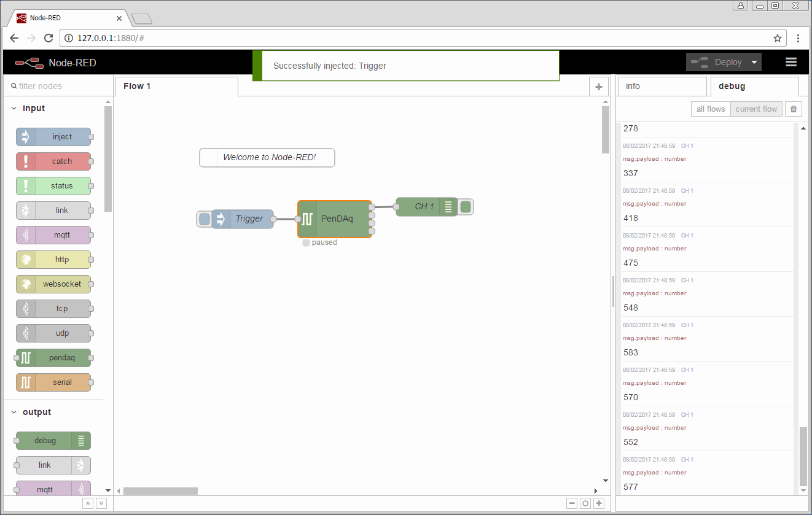Click the debug value 337
Screen dimensions: 812x515
(x=631, y=174)
